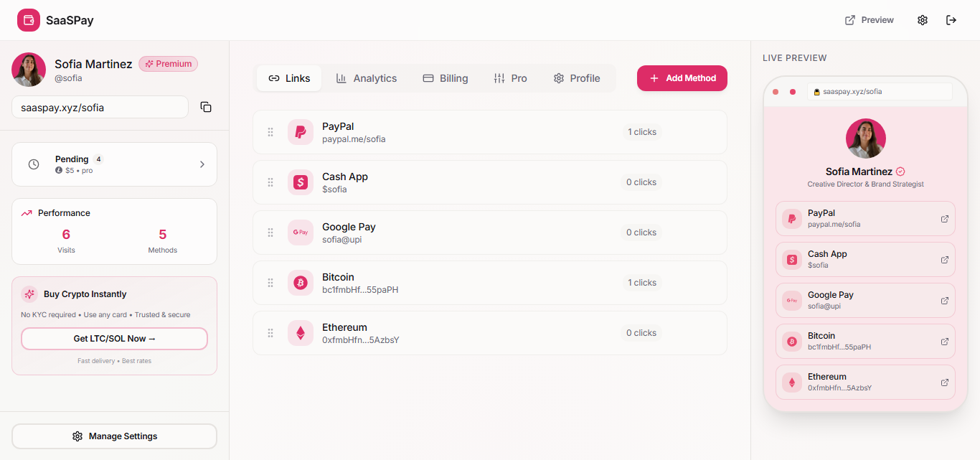Click the saaspay.xyz/sofia URL field
The image size is (980, 460).
(100, 106)
